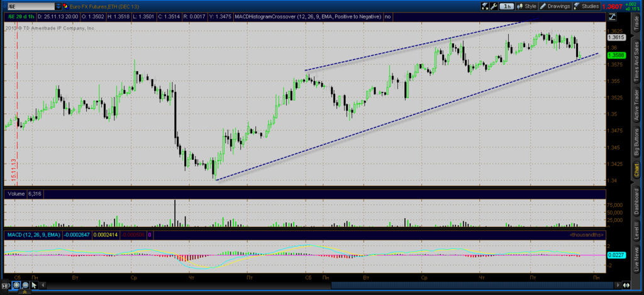This screenshot has width=644, height=295.
Task: Select the pointer cursor tool
Action: pyautogui.click(x=34, y=285)
